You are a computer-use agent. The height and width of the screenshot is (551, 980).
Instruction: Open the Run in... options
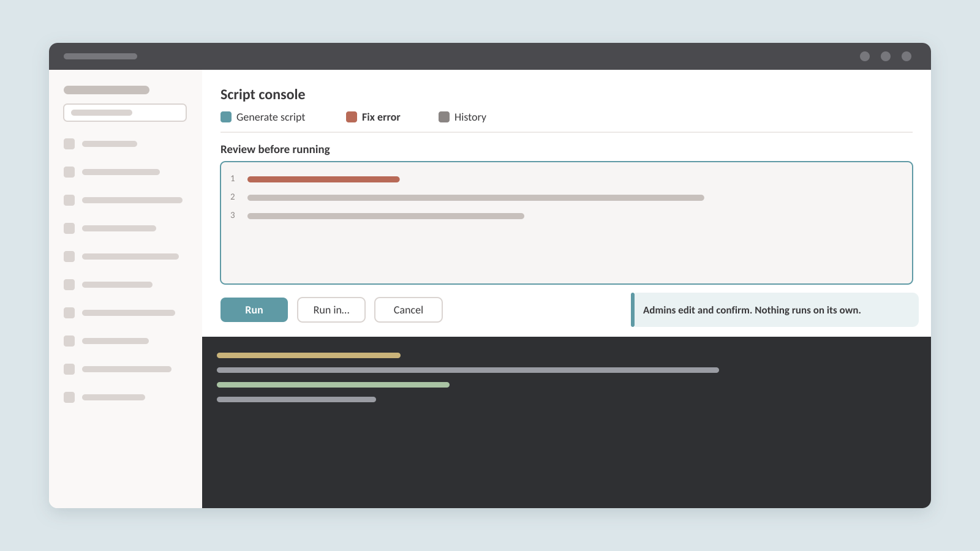tap(331, 310)
